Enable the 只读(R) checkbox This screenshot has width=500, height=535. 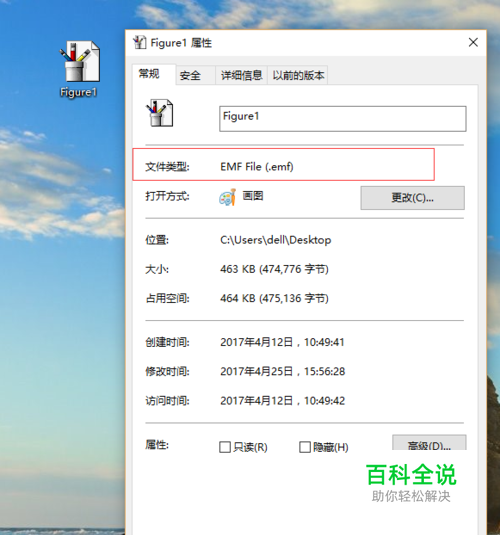click(x=225, y=447)
